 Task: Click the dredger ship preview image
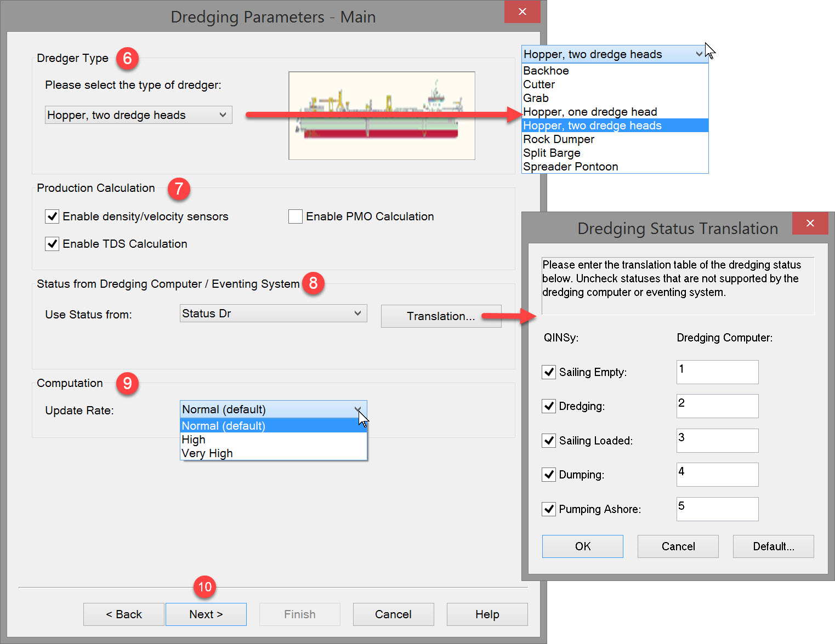382,116
